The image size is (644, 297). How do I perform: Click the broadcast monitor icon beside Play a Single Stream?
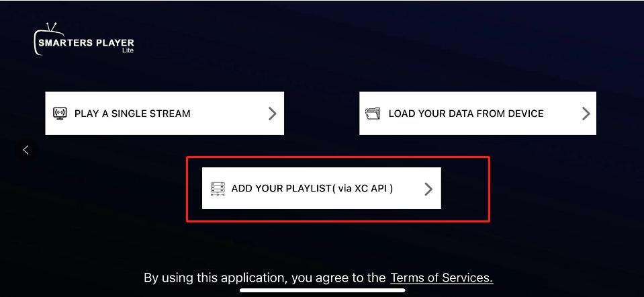60,113
